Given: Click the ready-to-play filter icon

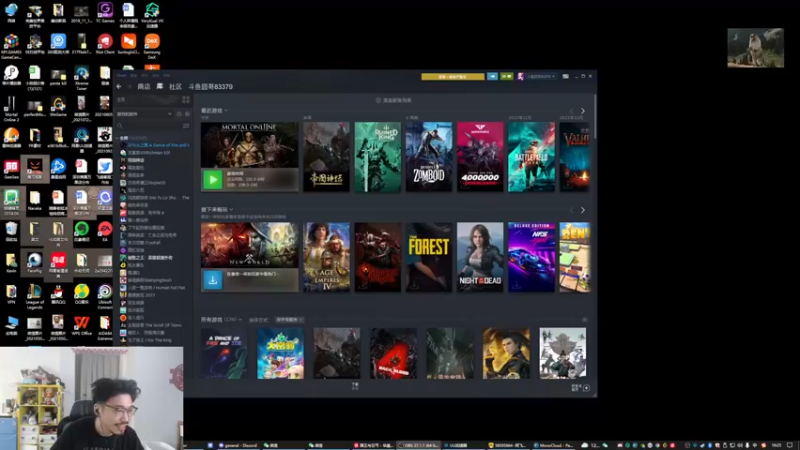Looking at the screenshot, I should (187, 114).
